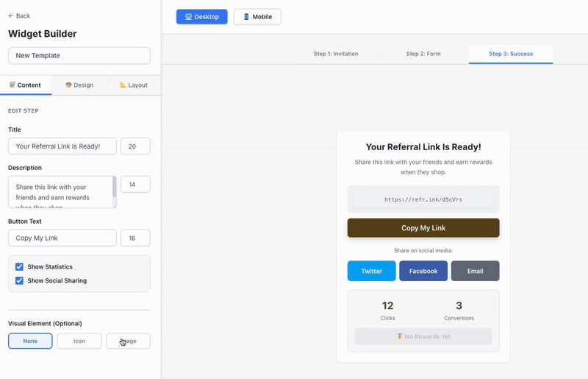Image resolution: width=588 pixels, height=379 pixels.
Task: Click the Twitter share button
Action: 371,271
